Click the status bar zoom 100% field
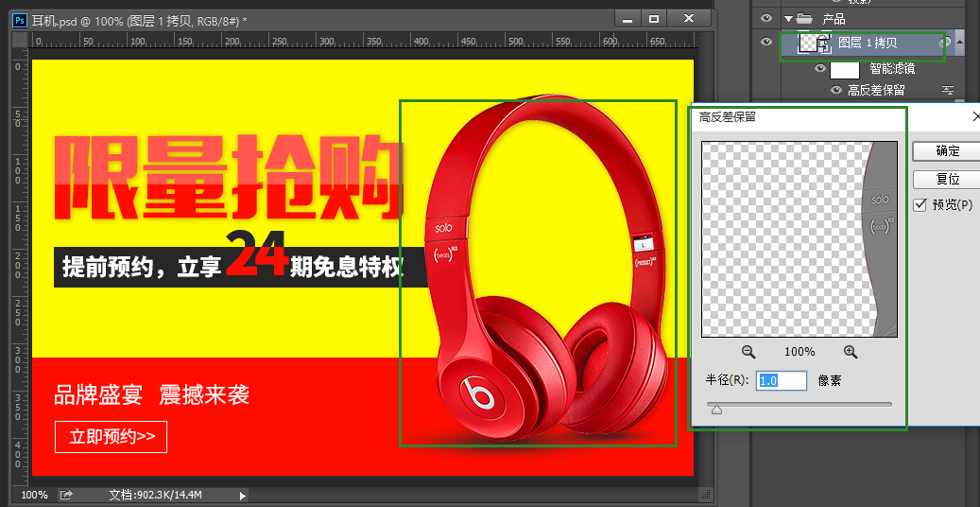Screen dimensions: 980x507 34,495
